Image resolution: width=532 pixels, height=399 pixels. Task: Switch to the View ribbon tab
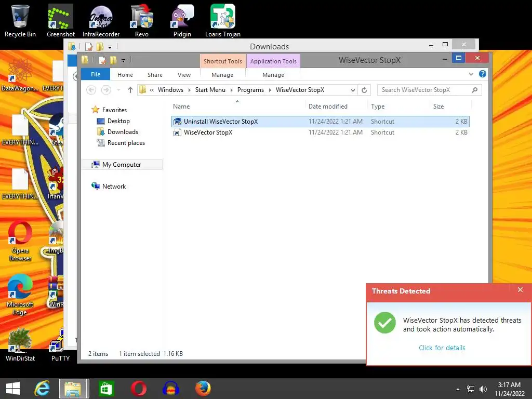pos(184,75)
